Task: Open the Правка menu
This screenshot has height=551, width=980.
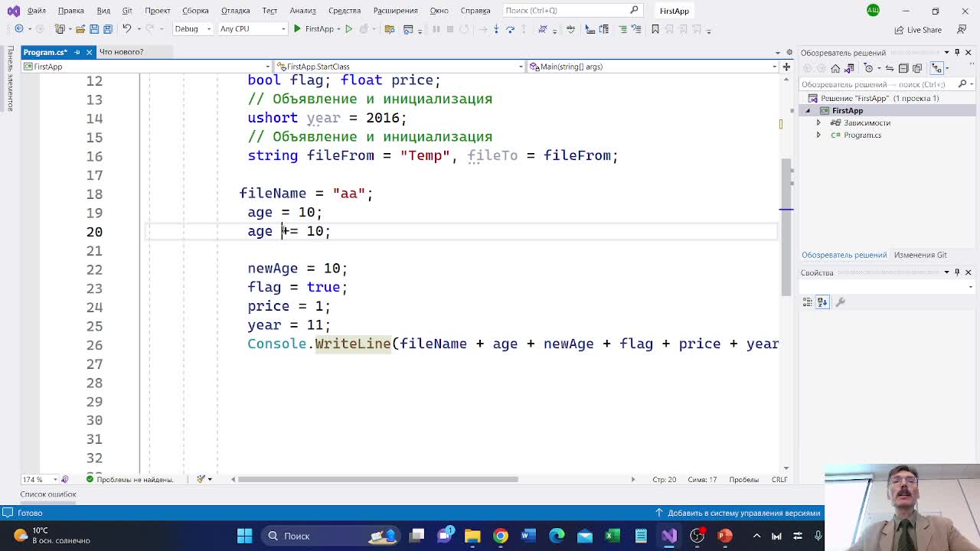Action: coord(71,11)
